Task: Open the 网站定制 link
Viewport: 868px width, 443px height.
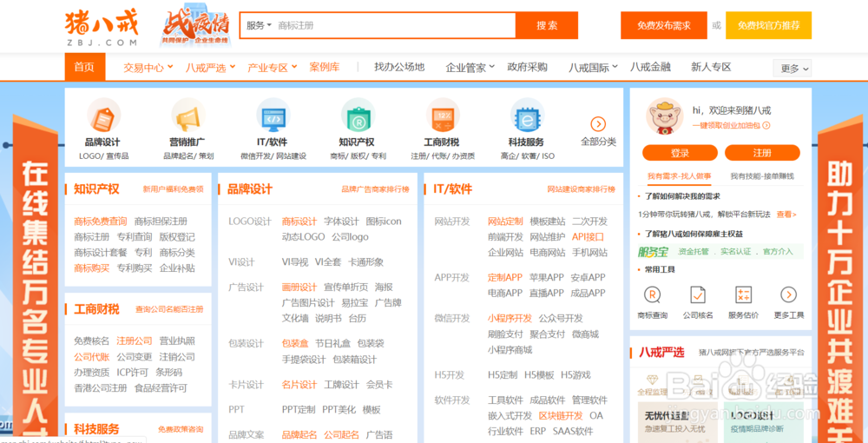Action: 505,221
